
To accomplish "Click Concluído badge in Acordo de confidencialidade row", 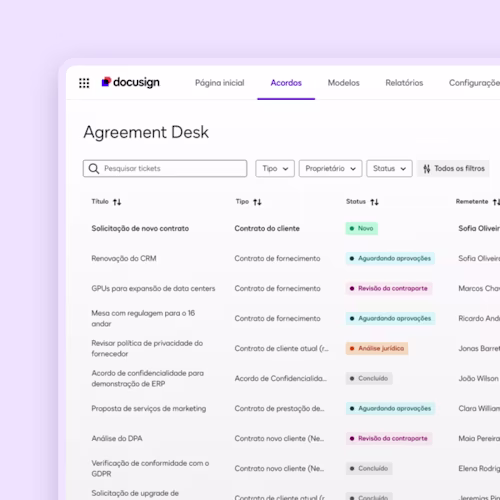I will [369, 379].
